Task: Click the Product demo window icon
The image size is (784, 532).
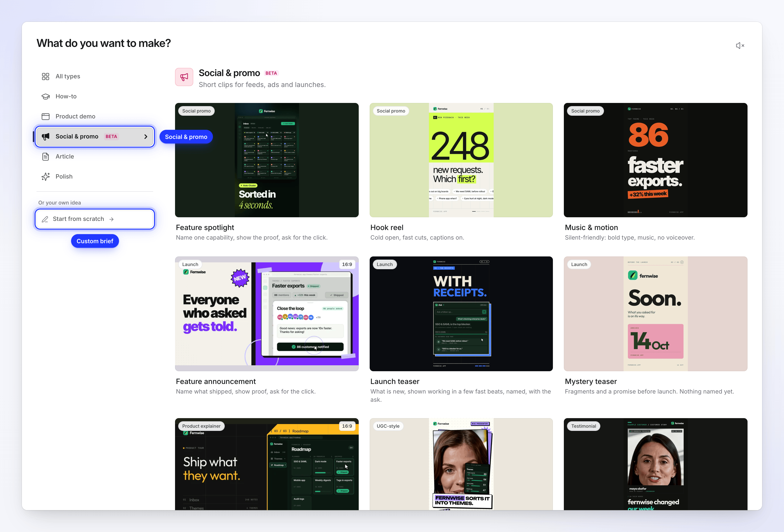Action: click(46, 116)
